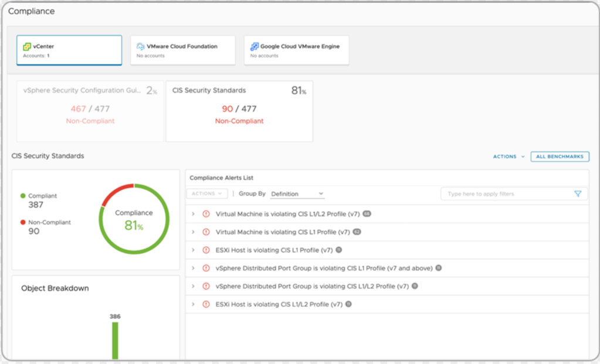The width and height of the screenshot is (600, 364).
Task: Expand Port Group CIS L1/L2 Profile row
Action: click(193, 286)
